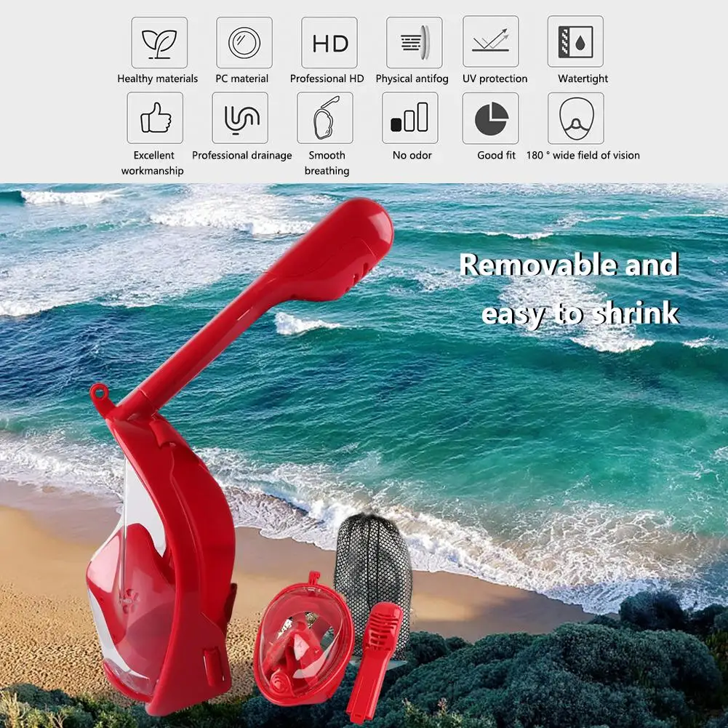Image resolution: width=728 pixels, height=728 pixels.
Task: Click the Good fit pie chart icon
Action: coord(491,119)
